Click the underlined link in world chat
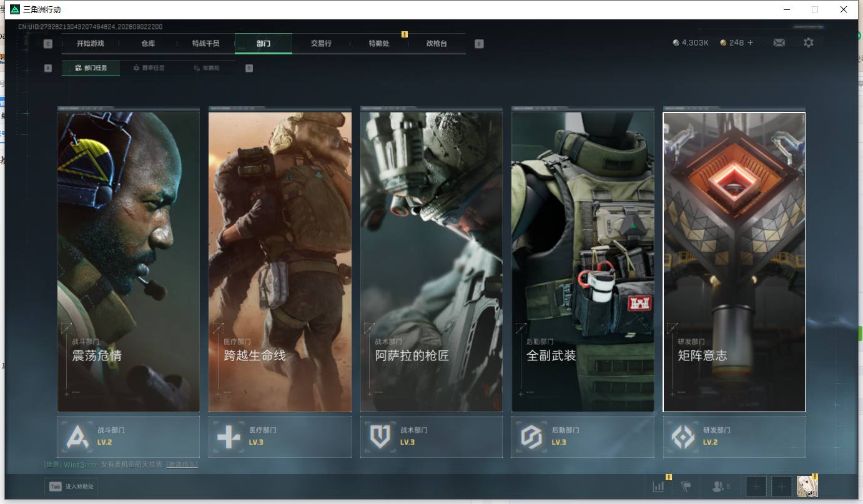The width and height of the screenshot is (863, 504). tap(182, 465)
